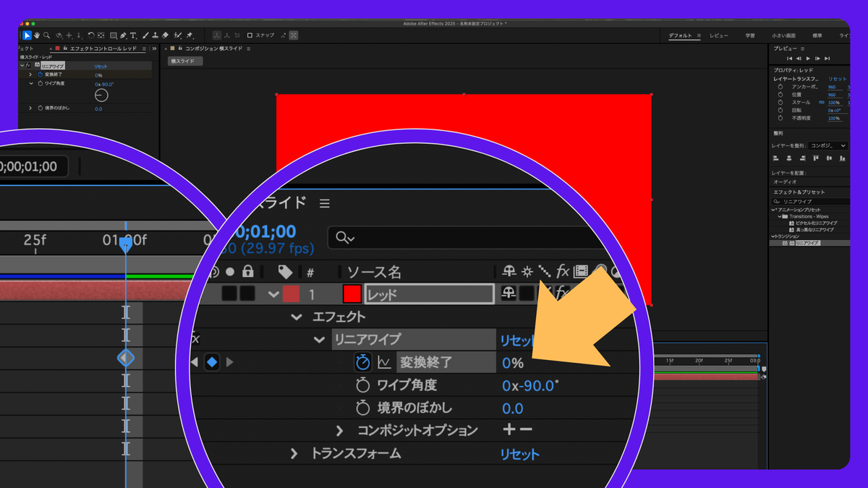Click the 横スライド breadcrumb button in composition viewer
Image resolution: width=868 pixels, height=488 pixels.
(185, 61)
